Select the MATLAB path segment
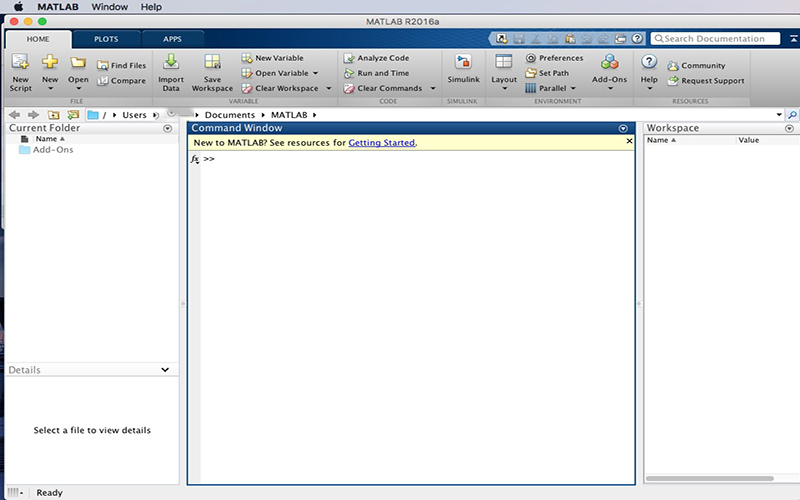This screenshot has width=800, height=500. (x=289, y=115)
